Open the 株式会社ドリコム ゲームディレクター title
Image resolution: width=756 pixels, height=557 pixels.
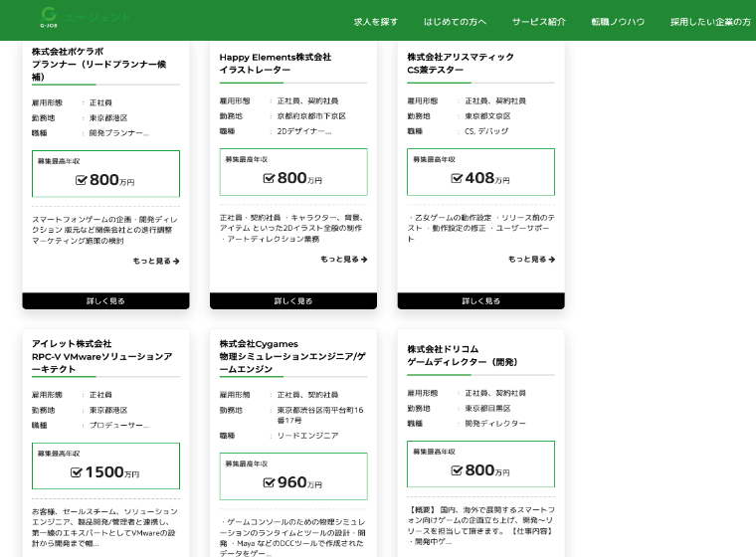(x=462, y=355)
